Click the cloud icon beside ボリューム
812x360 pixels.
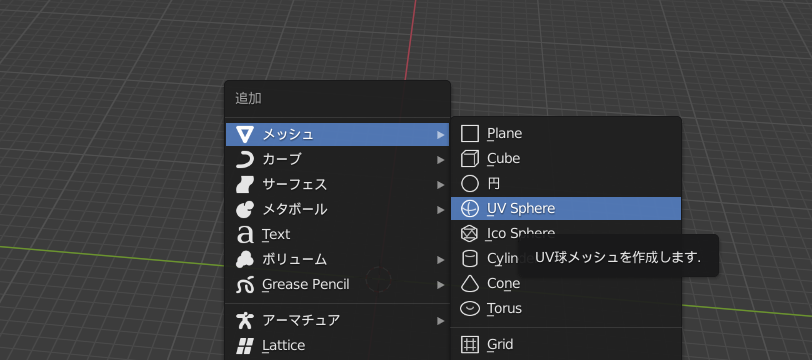point(244,259)
